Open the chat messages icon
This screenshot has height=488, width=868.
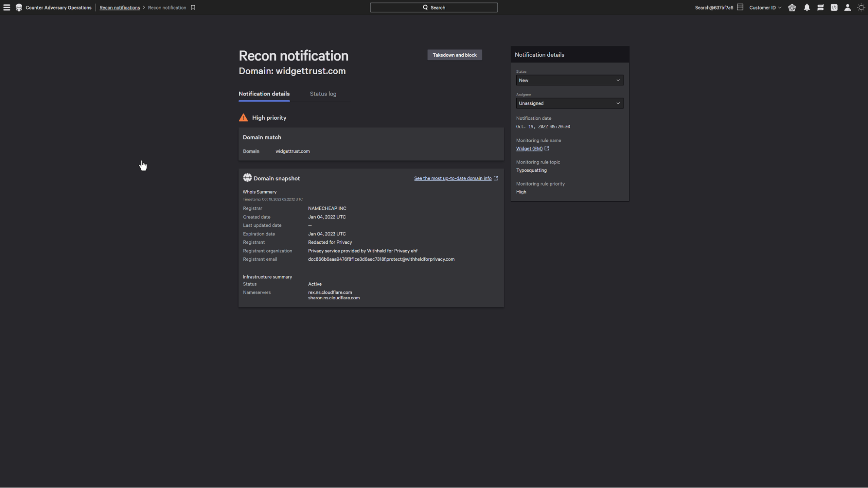click(820, 7)
